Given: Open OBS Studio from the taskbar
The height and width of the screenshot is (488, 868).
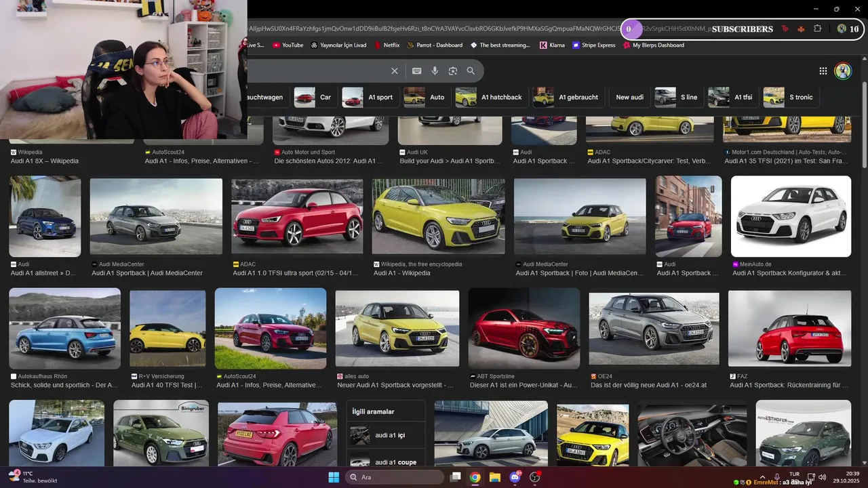Looking at the screenshot, I should click(x=535, y=477).
